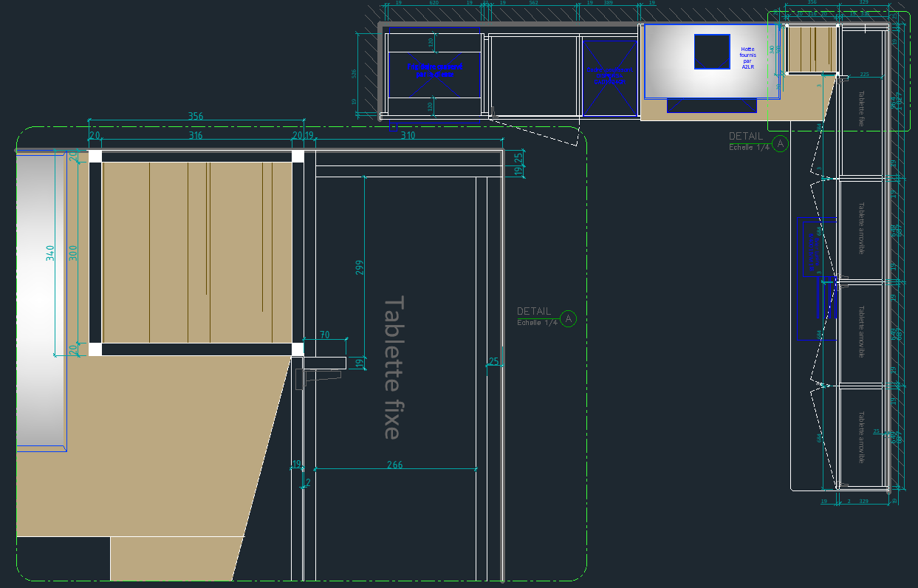The image size is (918, 588).
Task: Click the circled A marker beside the small DETAIL label
Action: click(779, 143)
